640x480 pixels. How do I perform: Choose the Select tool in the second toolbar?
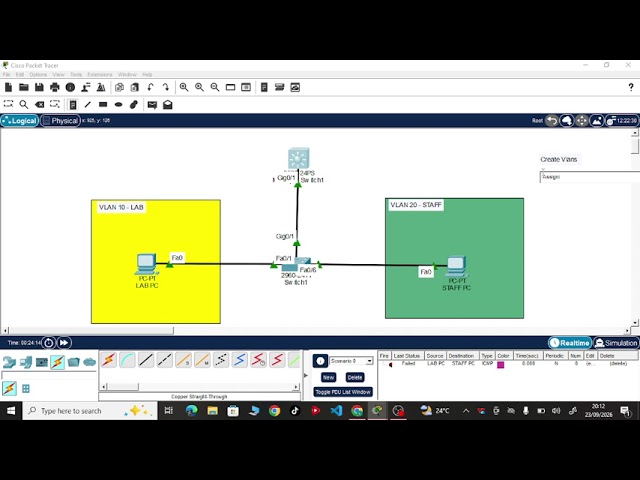point(8,104)
